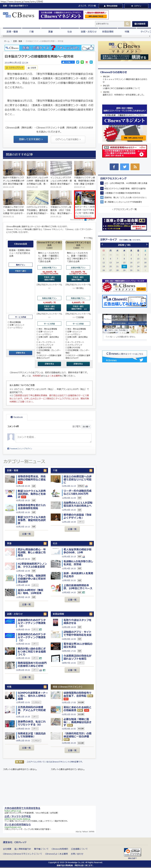Click the Facebook いいね like button under title
The height and width of the screenshot is (868, 151).
(x=68, y=62)
